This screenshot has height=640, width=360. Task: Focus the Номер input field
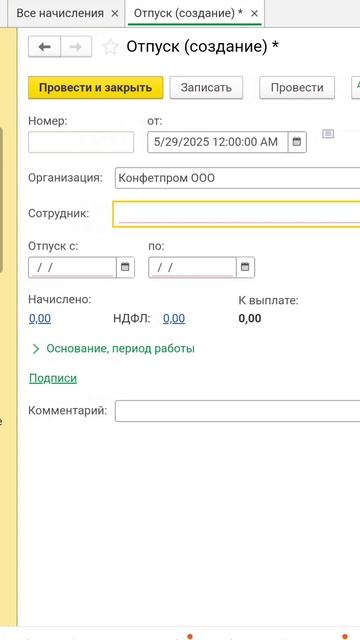tap(81, 142)
